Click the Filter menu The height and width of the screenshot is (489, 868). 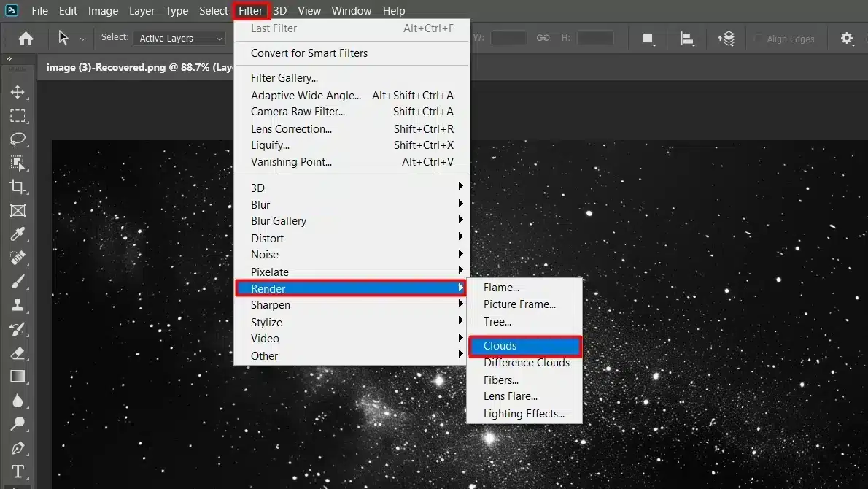coord(251,10)
